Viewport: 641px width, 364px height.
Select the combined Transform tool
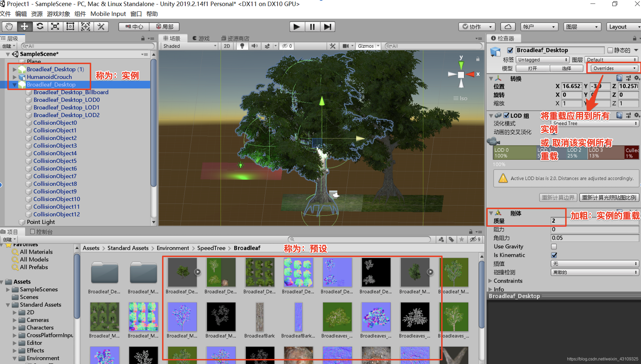[86, 26]
